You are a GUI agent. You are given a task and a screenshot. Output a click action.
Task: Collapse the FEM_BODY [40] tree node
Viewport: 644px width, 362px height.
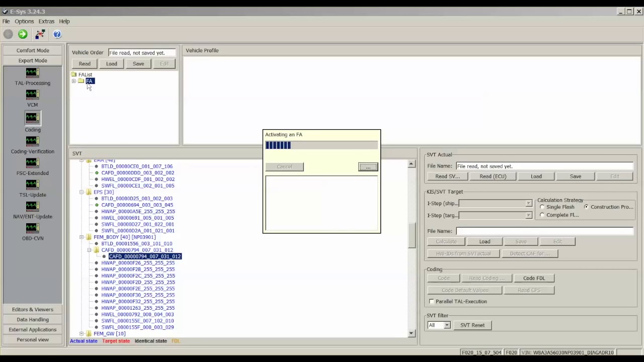(x=82, y=237)
